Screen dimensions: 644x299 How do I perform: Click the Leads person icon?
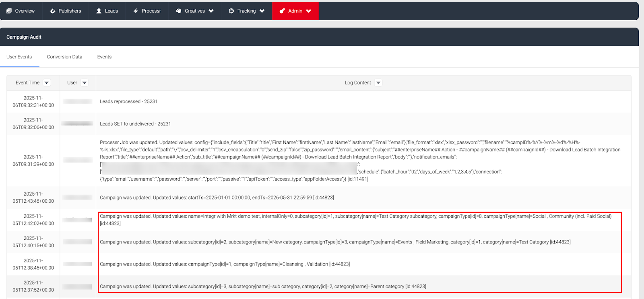pos(99,11)
